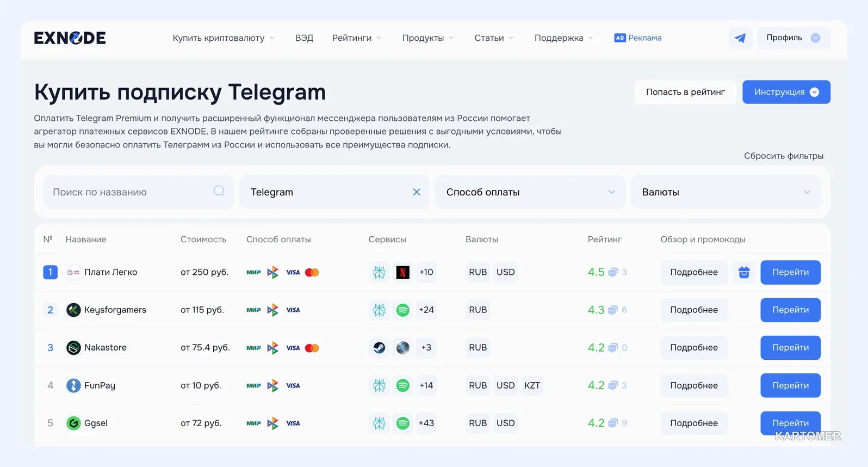
Task: Click the Netflix icon in Плати Легко row
Action: tap(402, 272)
